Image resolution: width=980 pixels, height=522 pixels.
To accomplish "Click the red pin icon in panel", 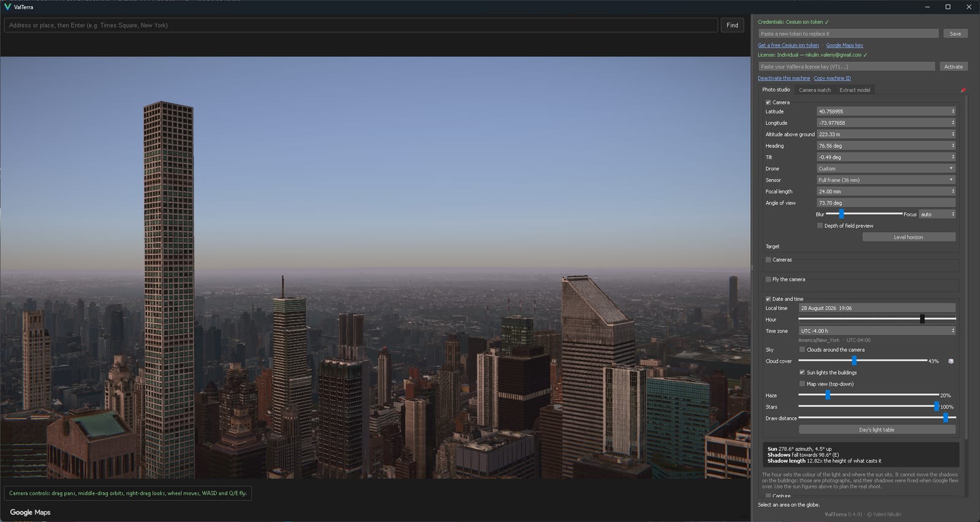I will 963,90.
